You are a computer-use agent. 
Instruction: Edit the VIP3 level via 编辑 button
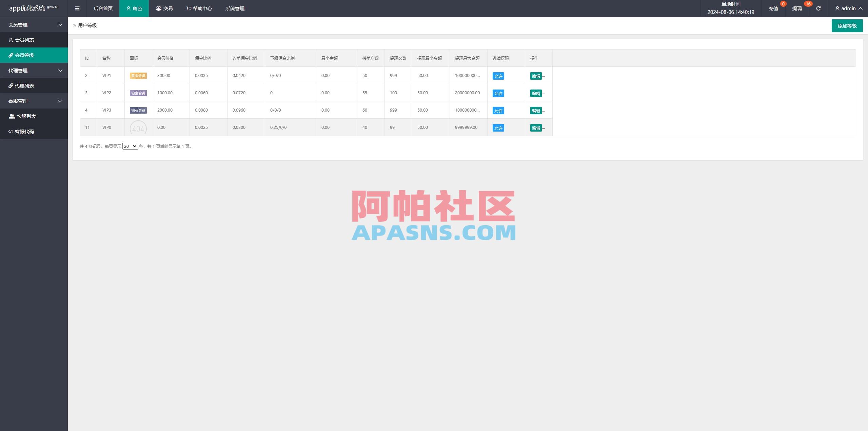[536, 110]
